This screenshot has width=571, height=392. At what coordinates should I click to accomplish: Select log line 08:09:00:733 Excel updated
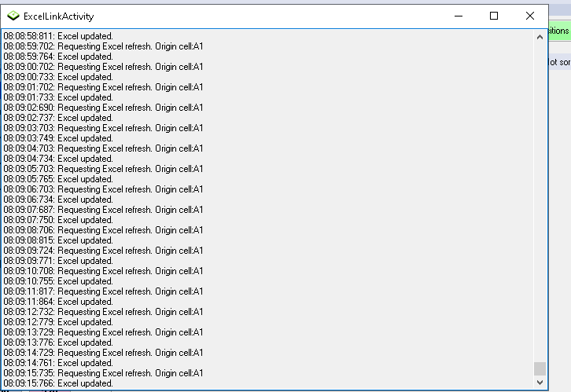(x=58, y=77)
